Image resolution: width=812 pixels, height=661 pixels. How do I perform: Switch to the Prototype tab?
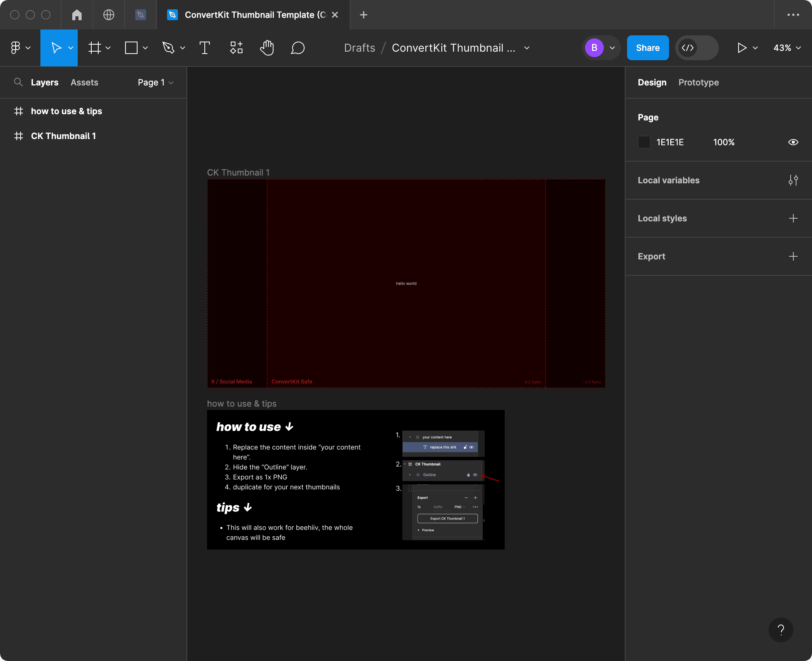pyautogui.click(x=699, y=82)
